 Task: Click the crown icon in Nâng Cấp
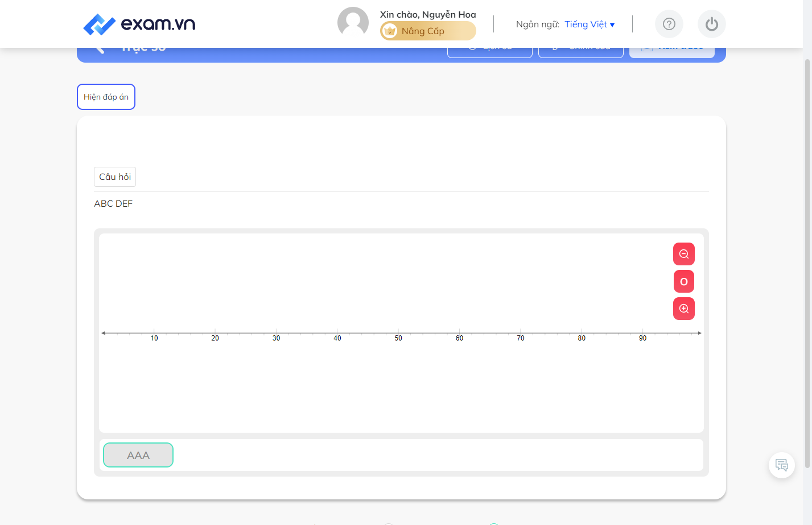click(x=390, y=31)
